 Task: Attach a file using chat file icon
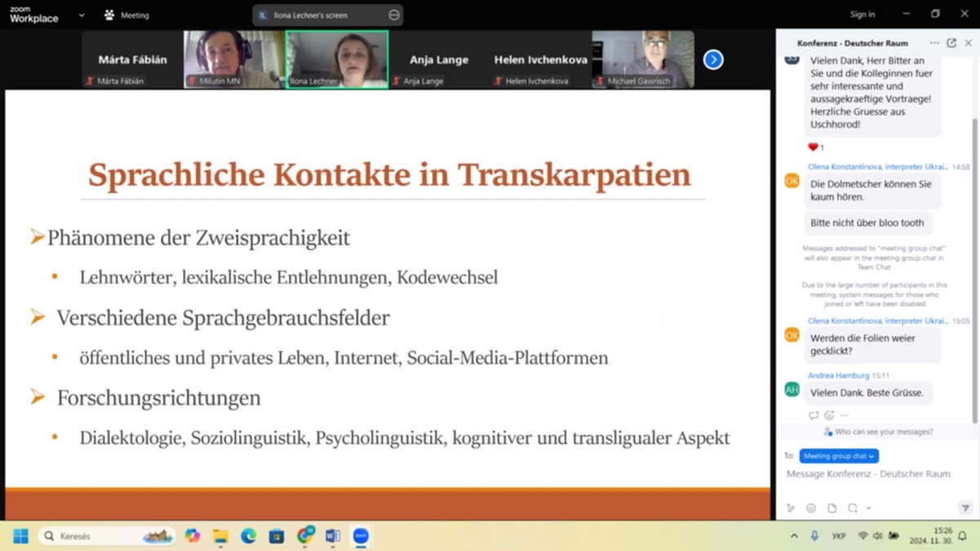pyautogui.click(x=831, y=508)
